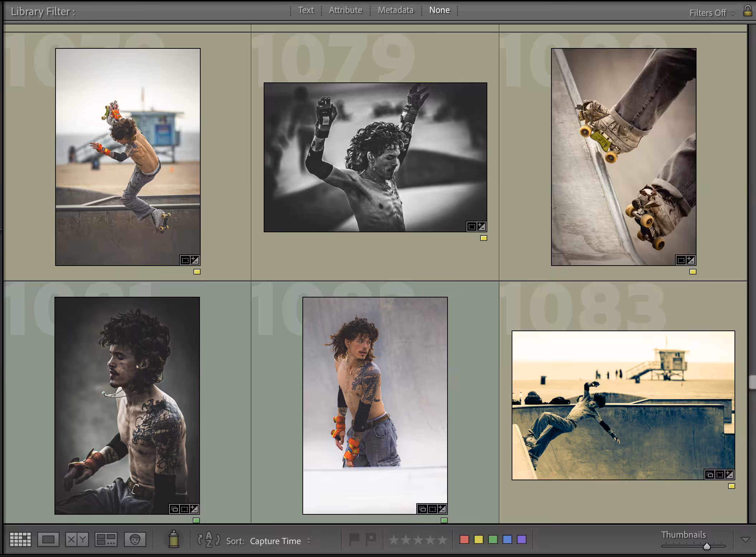Set rating to three stars

418,539
